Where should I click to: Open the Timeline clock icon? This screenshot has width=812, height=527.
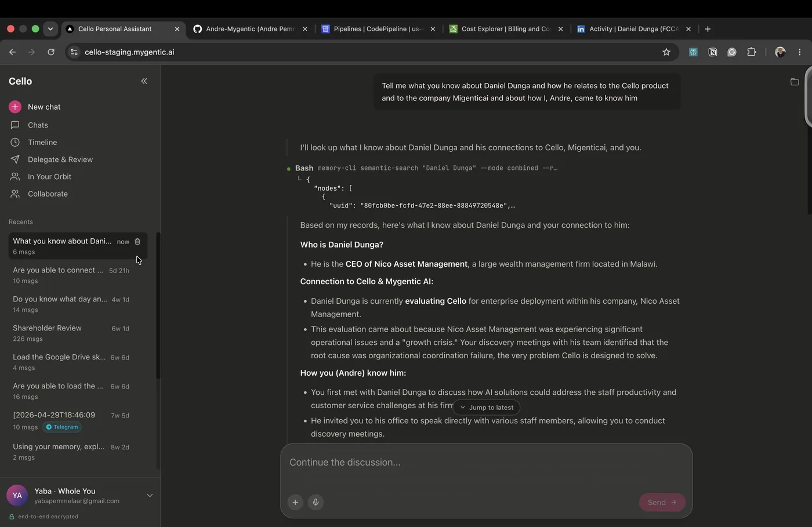[15, 142]
